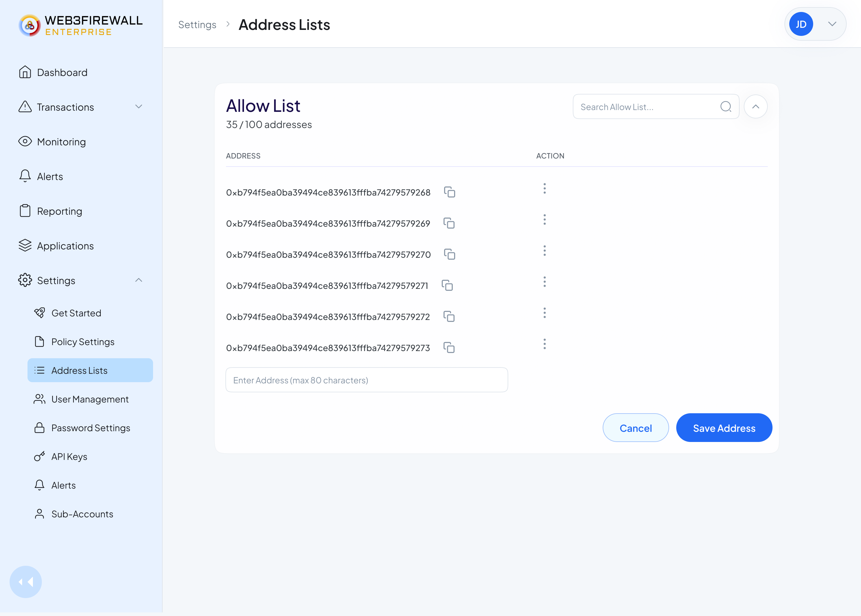The width and height of the screenshot is (861, 616).
Task: Copy the address ending in 579272
Action: pos(449,317)
